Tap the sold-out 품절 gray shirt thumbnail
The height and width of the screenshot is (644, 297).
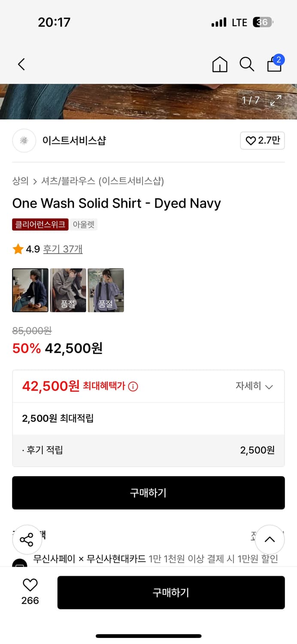point(68,290)
